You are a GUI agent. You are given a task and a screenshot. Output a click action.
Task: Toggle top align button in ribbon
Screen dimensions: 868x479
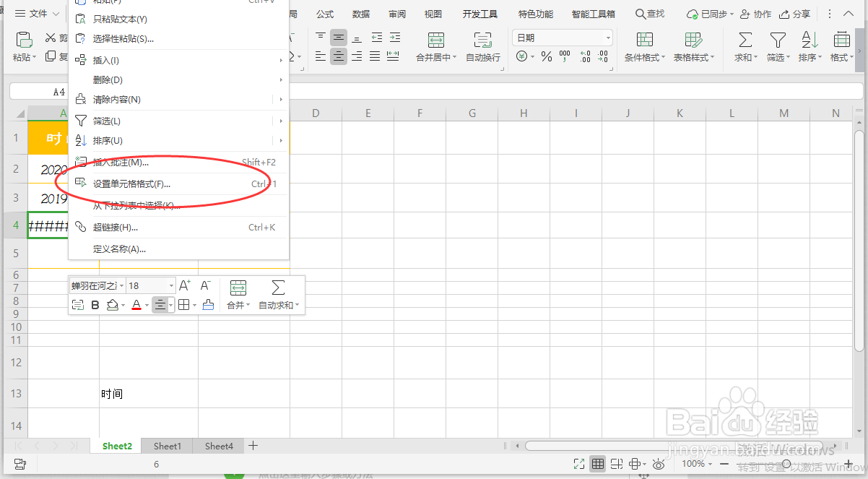321,37
